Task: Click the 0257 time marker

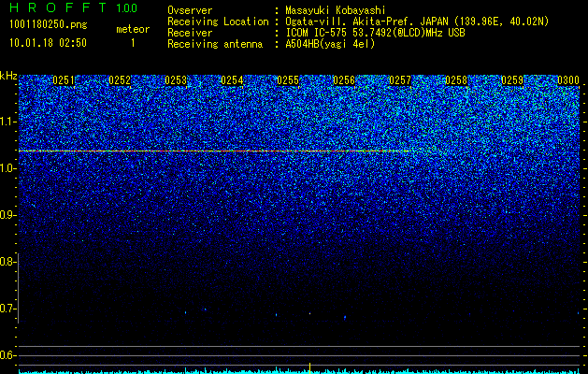Action: pos(400,80)
